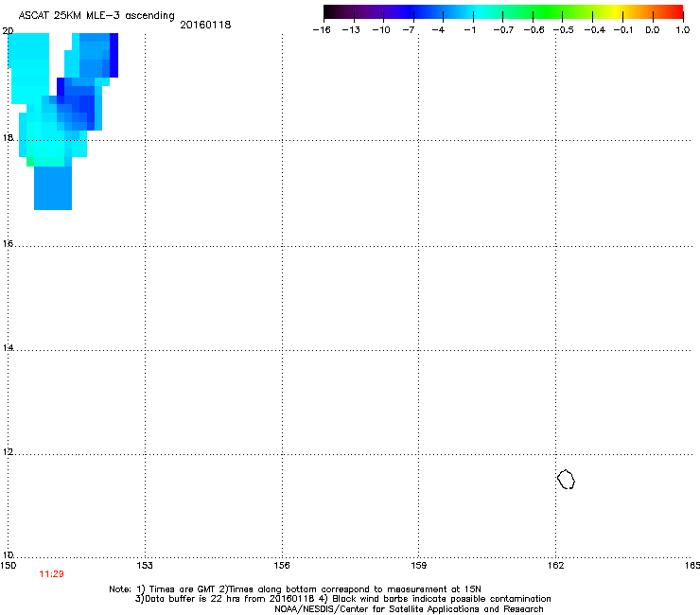The image size is (700, 615).
Task: Click the longitude label 162
Action: (555, 566)
